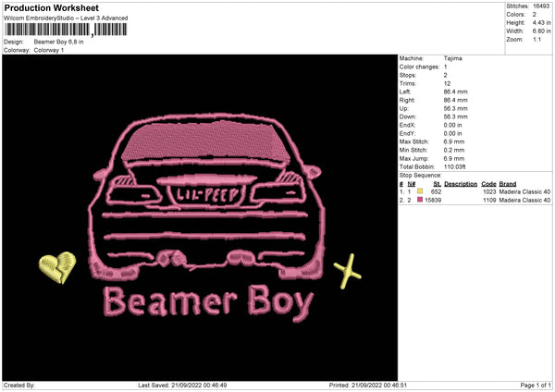Viewport: 555px width, 392px height.
Task: Click the thread code '1023'
Action: click(489, 191)
